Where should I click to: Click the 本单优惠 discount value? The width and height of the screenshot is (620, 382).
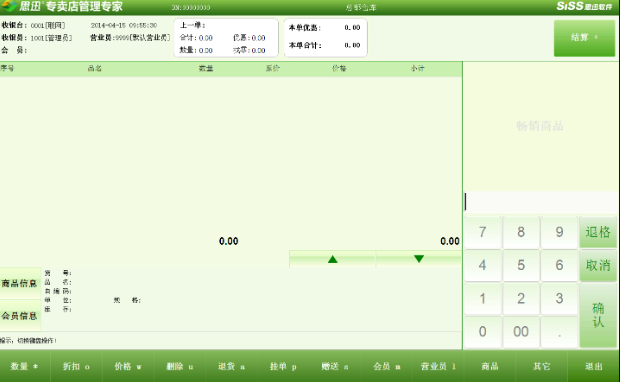(352, 28)
